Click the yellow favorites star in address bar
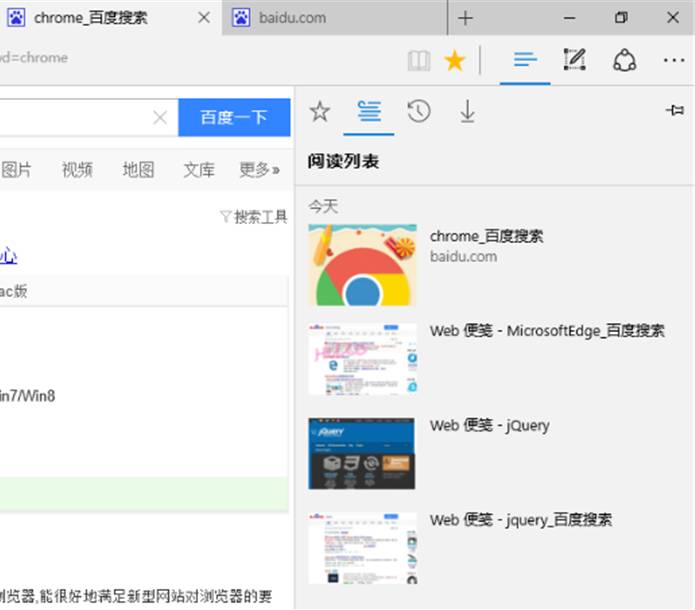Viewport: 695px width, 610px height. [x=455, y=60]
